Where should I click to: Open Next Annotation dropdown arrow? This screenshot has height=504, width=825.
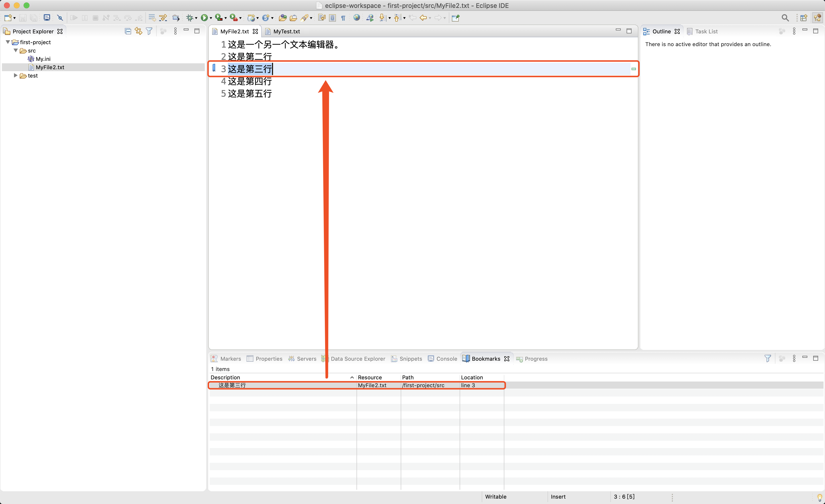(x=389, y=18)
